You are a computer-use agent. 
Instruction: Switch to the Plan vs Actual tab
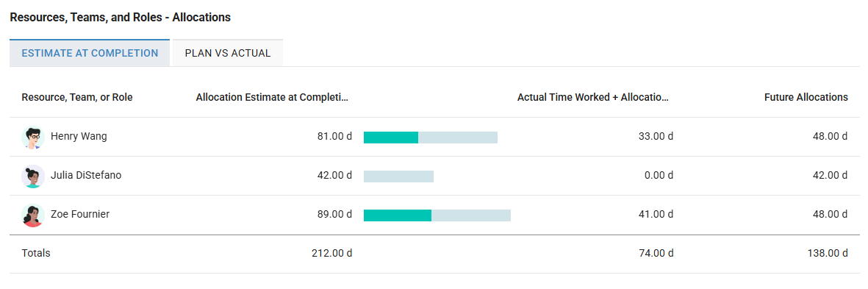pyautogui.click(x=228, y=53)
